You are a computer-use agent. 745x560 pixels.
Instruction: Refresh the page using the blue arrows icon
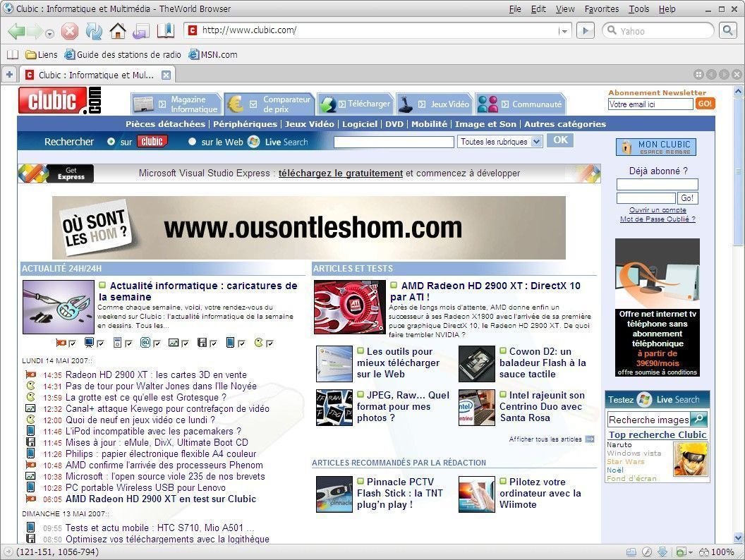click(x=94, y=31)
